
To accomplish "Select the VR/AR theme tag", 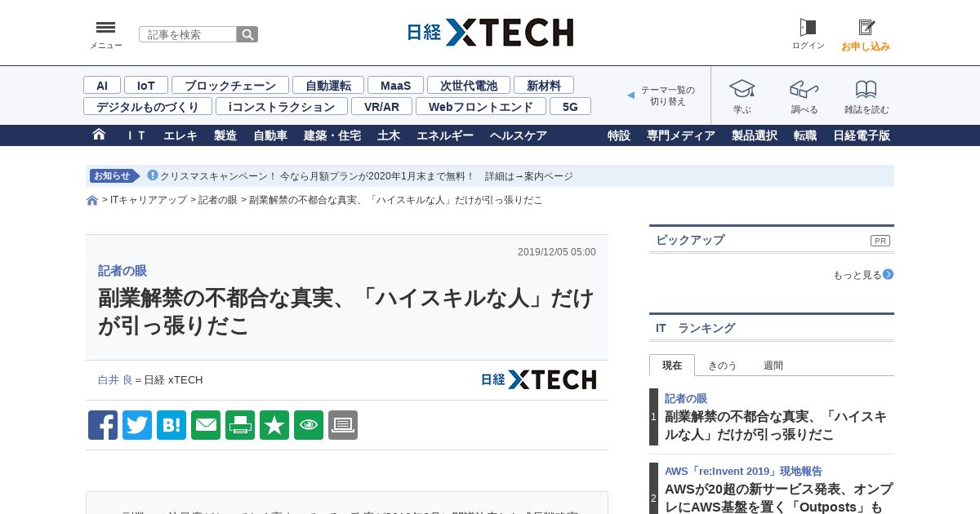I will 382,106.
